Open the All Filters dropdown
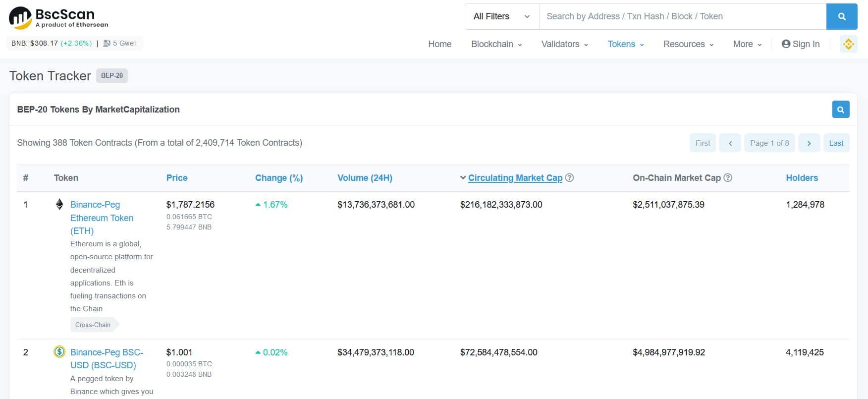868x399 pixels. click(x=502, y=16)
